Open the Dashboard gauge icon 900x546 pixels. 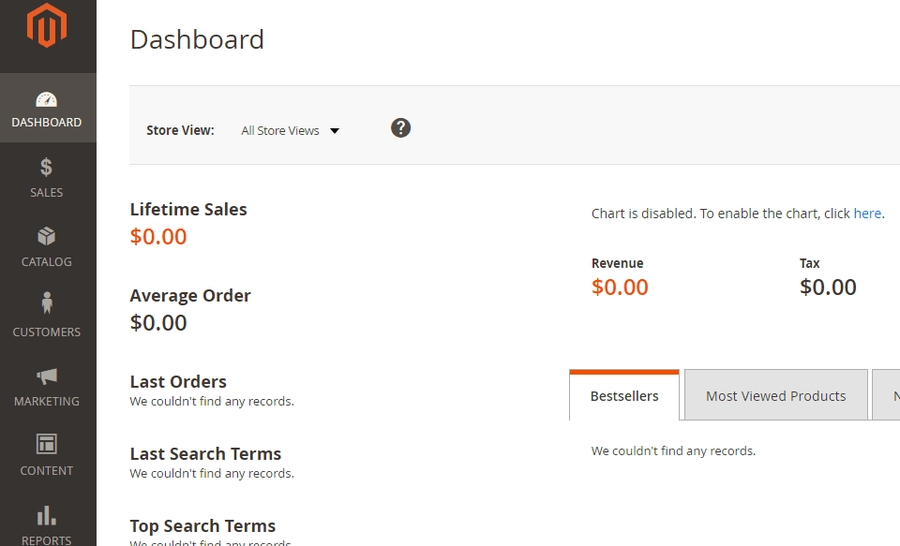tap(46, 99)
